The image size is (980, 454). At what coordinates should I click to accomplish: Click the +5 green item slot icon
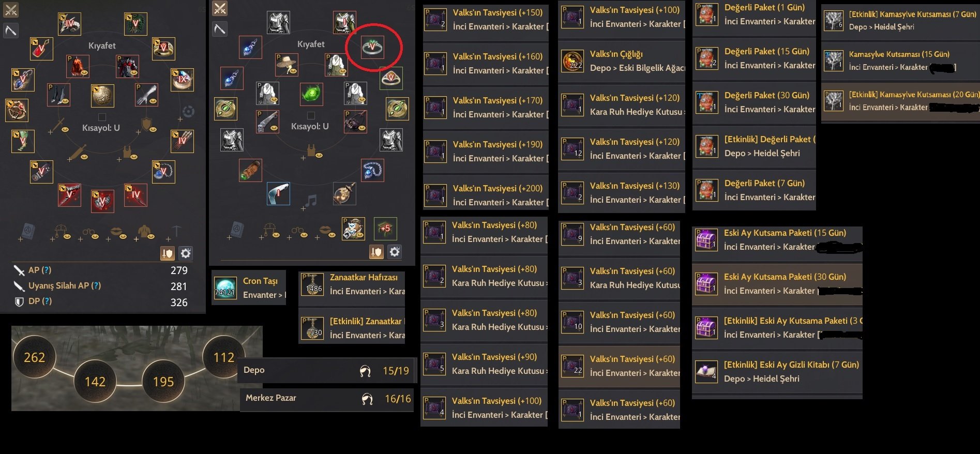tap(385, 228)
